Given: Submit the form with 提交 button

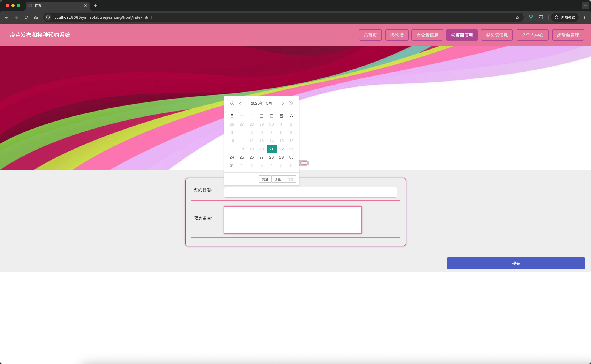Looking at the screenshot, I should pos(516,263).
